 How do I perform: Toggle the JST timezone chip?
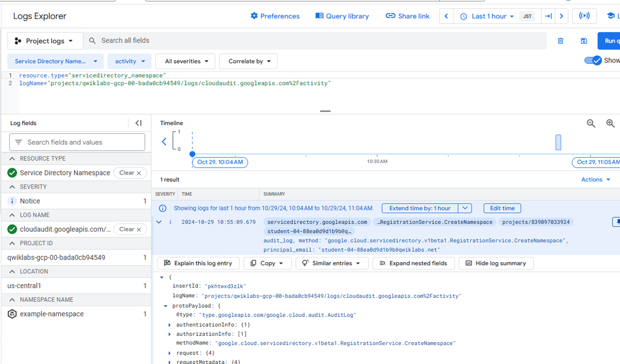(527, 16)
